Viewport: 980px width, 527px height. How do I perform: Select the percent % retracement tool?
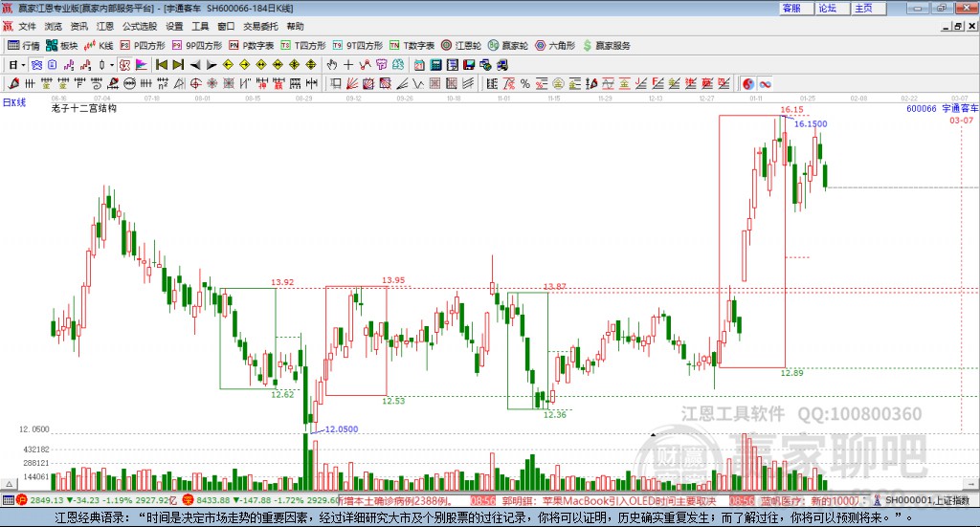[x=525, y=83]
